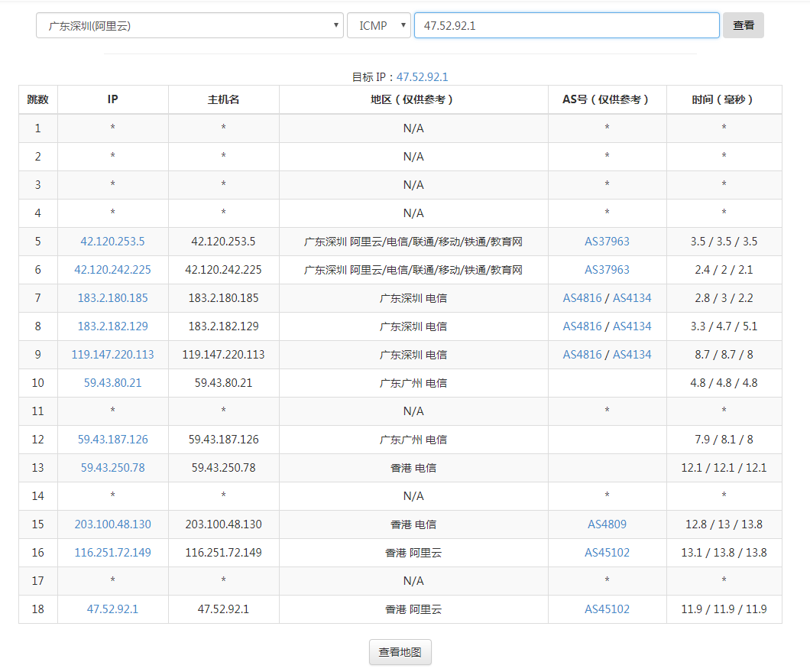Open the 广东深圳(阿里云) node dropdown
Screen dimensions: 810x672
point(190,25)
